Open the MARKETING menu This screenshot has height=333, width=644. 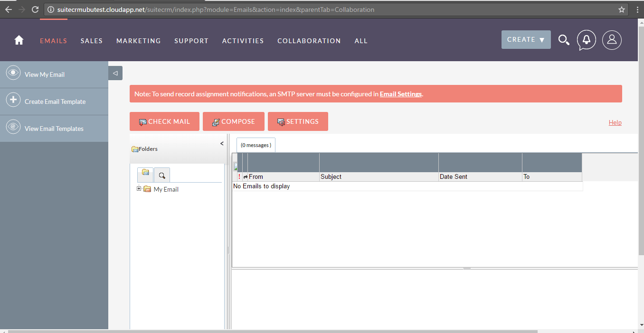(138, 41)
